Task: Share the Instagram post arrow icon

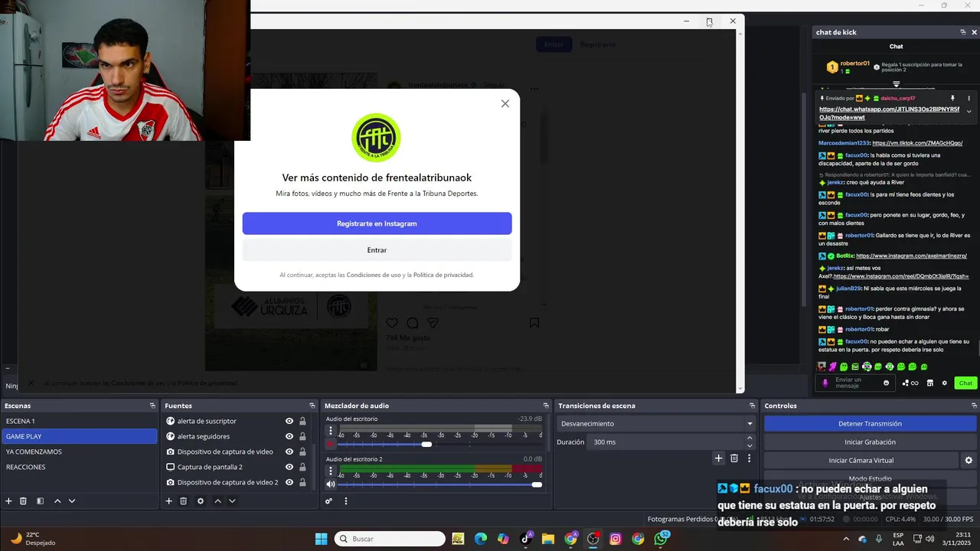Action: (433, 323)
